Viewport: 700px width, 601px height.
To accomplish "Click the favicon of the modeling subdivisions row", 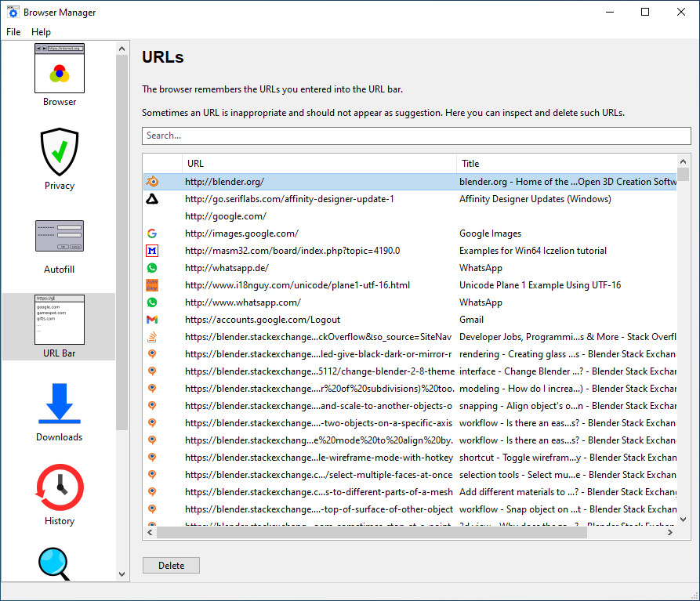I will (x=152, y=389).
